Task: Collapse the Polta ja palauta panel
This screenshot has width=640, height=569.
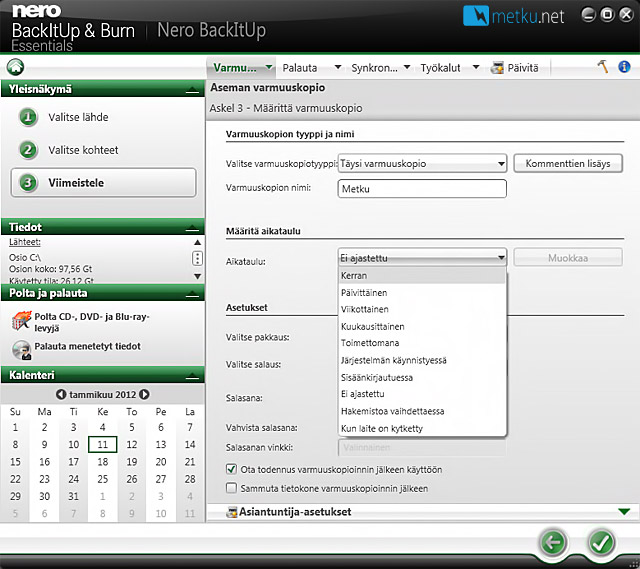Action: (192, 294)
